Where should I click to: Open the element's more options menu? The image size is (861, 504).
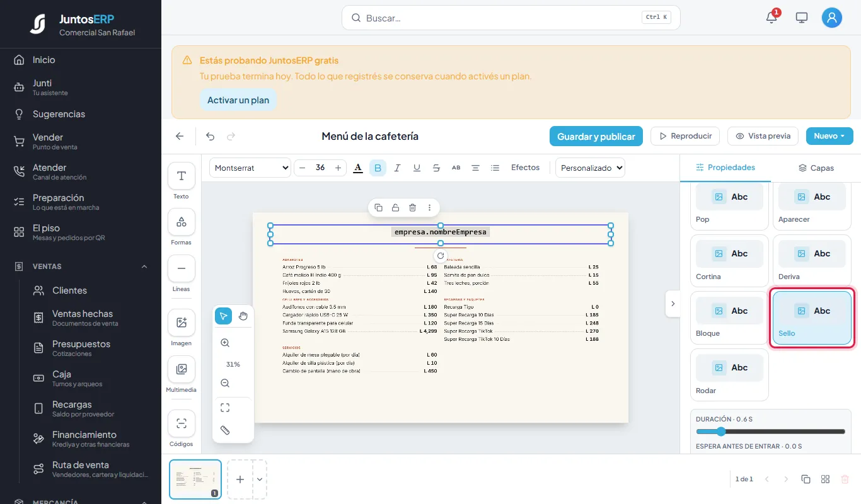[429, 207]
